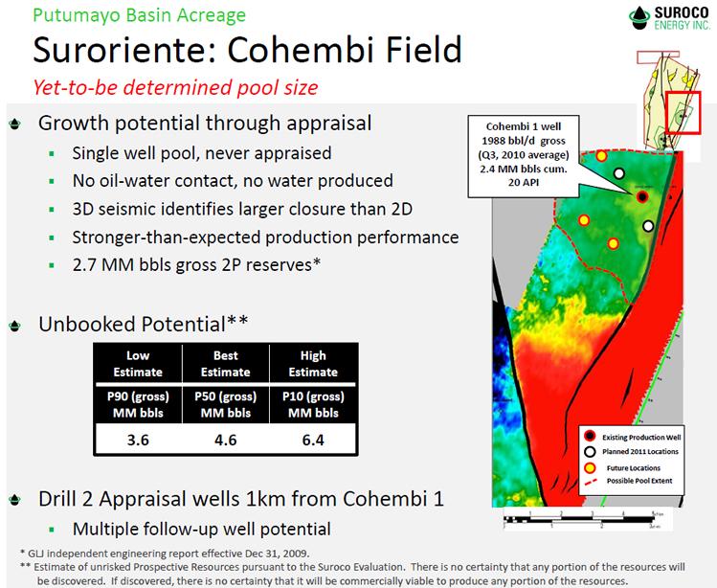Viewport: 717px width, 588px height.
Task: Click the topmost yellow future location marker
Action: [601, 156]
